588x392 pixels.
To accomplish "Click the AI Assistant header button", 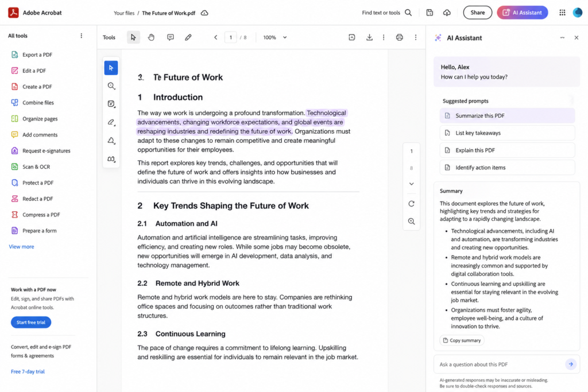I will [x=523, y=13].
